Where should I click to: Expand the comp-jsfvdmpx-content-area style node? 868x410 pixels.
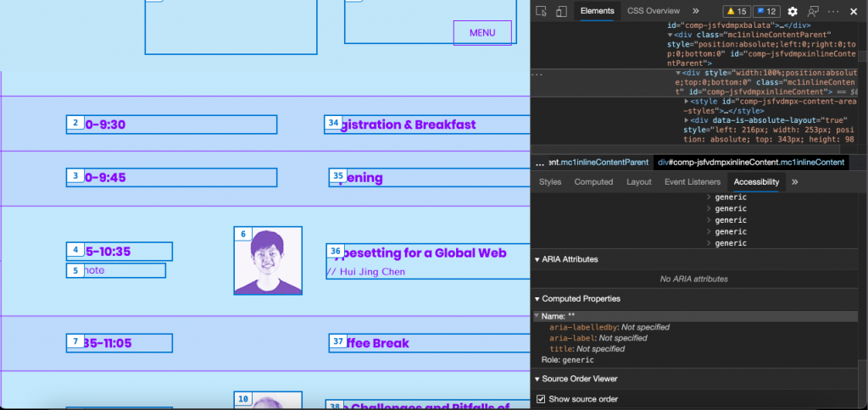(687, 102)
